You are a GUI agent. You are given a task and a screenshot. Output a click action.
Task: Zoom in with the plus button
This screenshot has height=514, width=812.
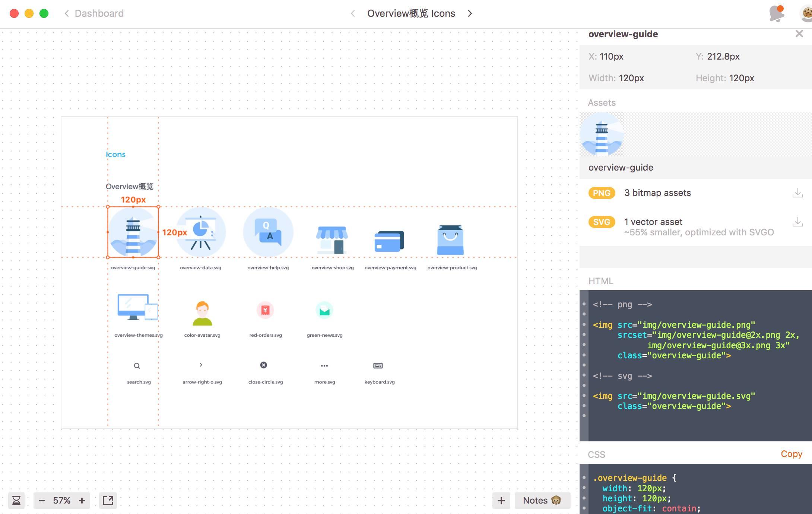coord(82,500)
